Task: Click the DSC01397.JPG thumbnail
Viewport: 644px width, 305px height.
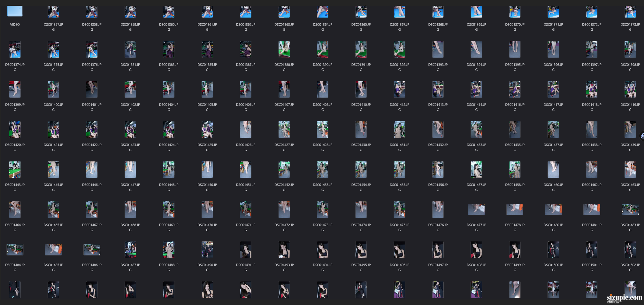Action: tap(592, 49)
